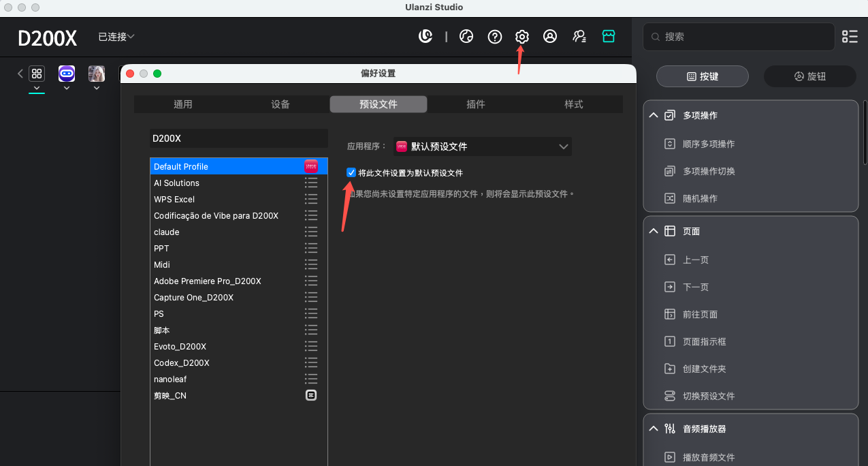Screen dimensions: 868x466
Task: Select the purple robot profile icon
Action: 67,74
